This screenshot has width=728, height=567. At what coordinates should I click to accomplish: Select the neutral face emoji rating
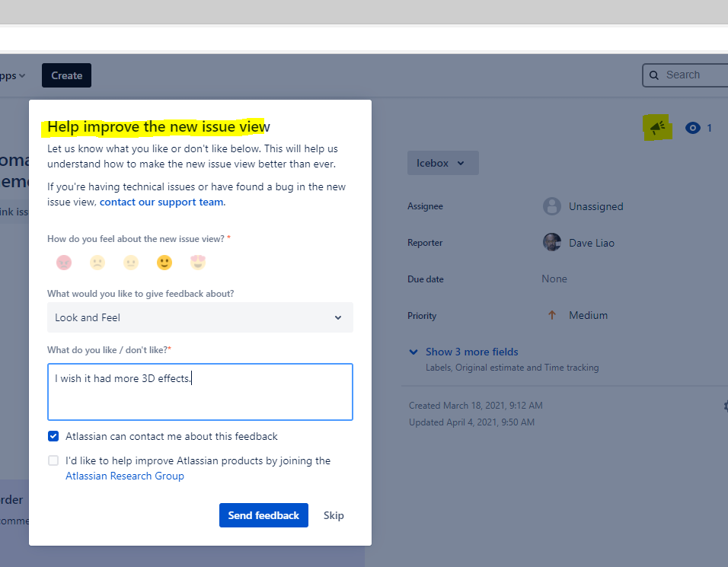click(x=131, y=263)
